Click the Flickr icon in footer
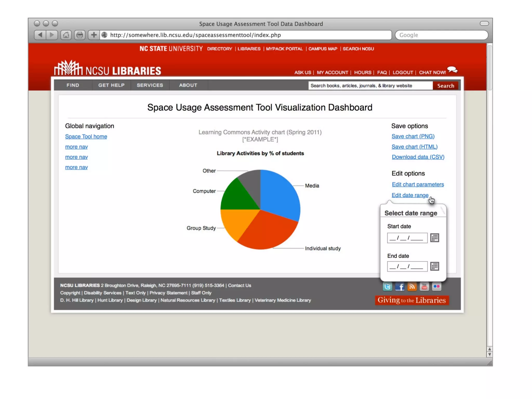The height and width of the screenshot is (399, 532). point(437,287)
